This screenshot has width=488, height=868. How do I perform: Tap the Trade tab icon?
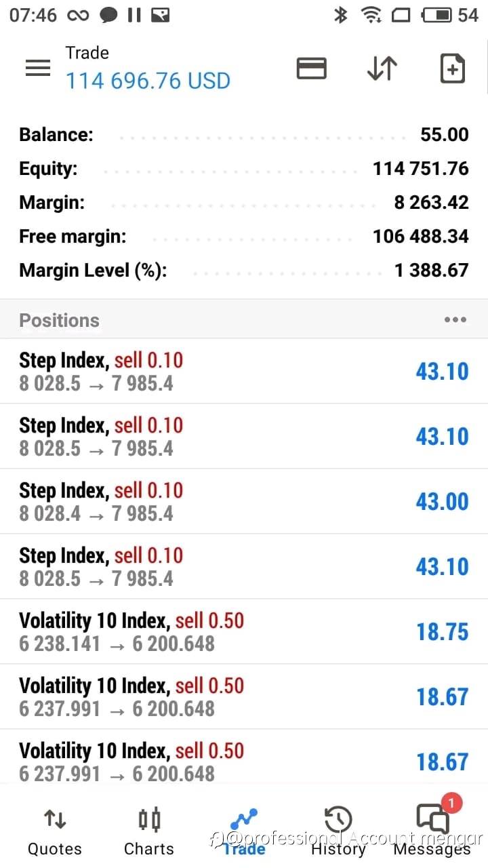243,822
